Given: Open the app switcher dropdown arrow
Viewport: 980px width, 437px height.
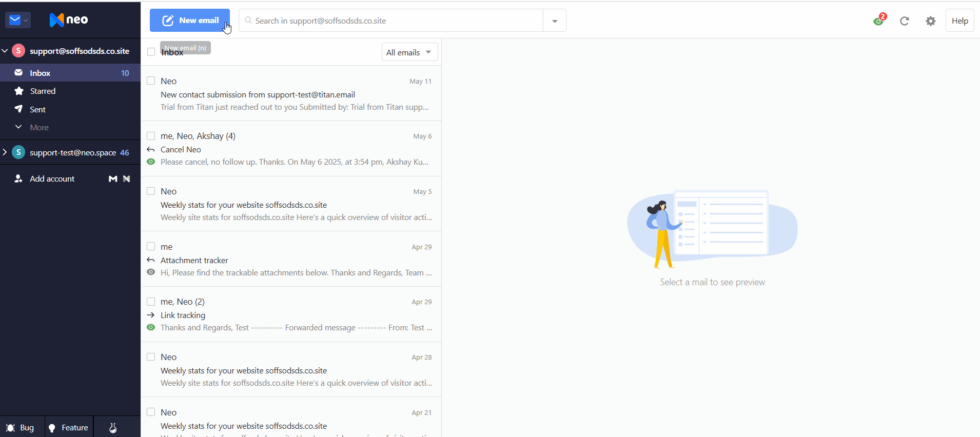Looking at the screenshot, I should tap(26, 21).
